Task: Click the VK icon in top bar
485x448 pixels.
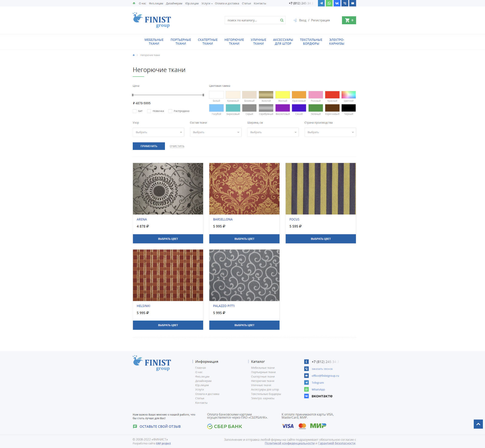Action: 337,3
